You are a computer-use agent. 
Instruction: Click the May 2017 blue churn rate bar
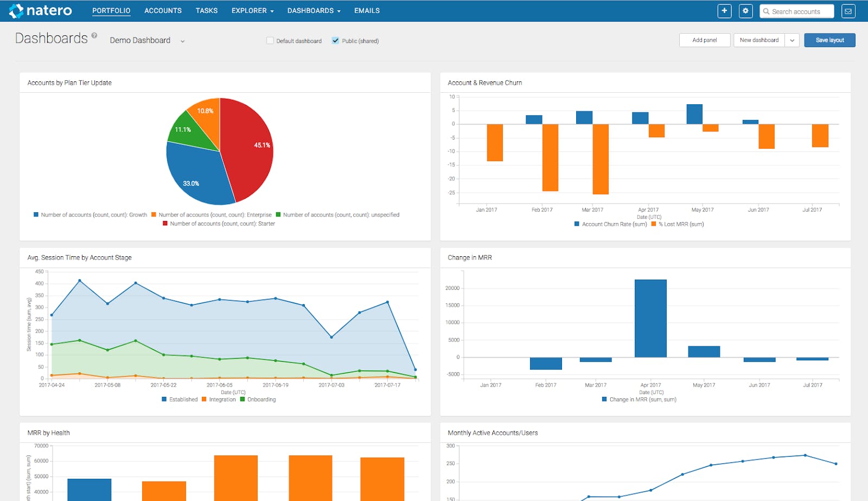(694, 114)
